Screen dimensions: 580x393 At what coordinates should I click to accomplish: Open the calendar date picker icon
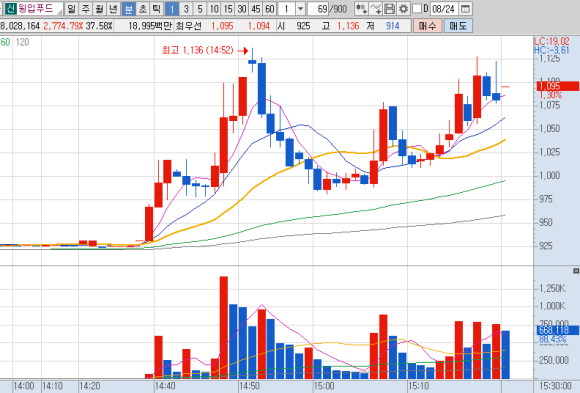point(466,9)
